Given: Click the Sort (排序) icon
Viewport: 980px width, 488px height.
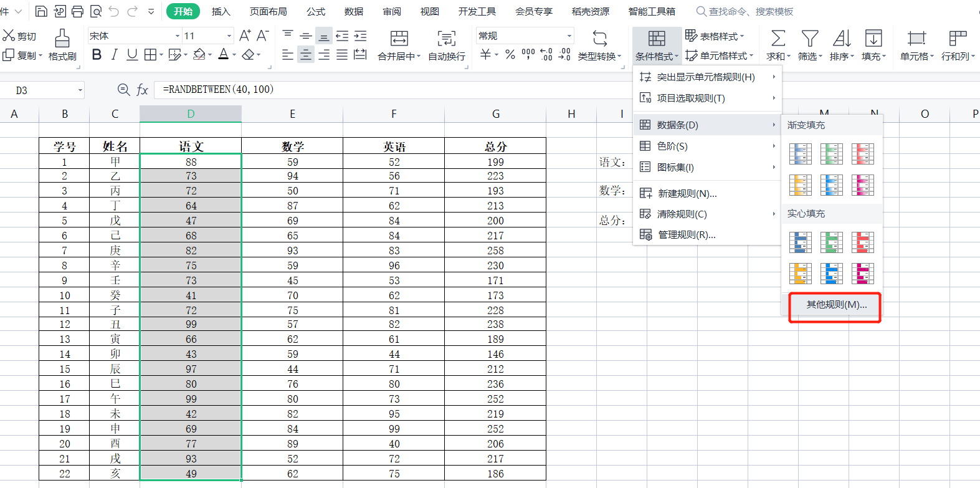Looking at the screenshot, I should coord(842,39).
